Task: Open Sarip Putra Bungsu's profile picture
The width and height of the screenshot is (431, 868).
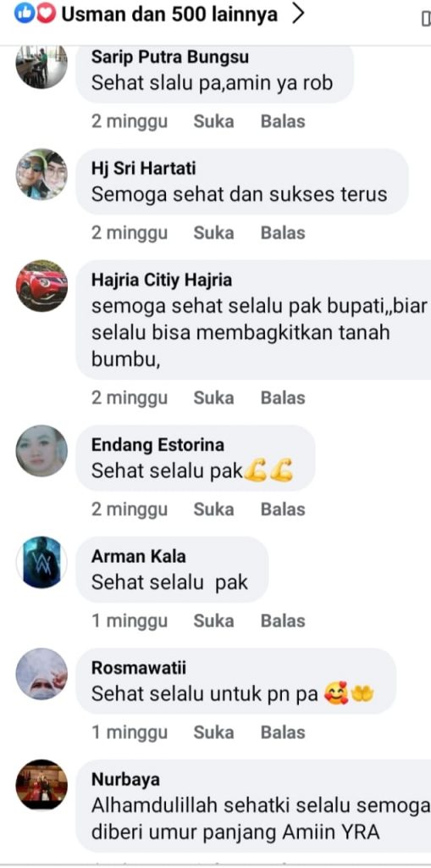Action: [41, 65]
